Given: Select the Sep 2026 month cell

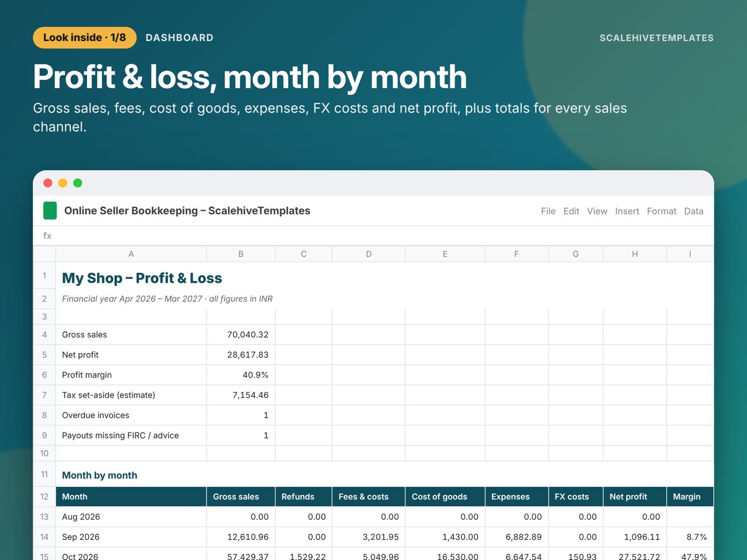Looking at the screenshot, I should (131, 537).
